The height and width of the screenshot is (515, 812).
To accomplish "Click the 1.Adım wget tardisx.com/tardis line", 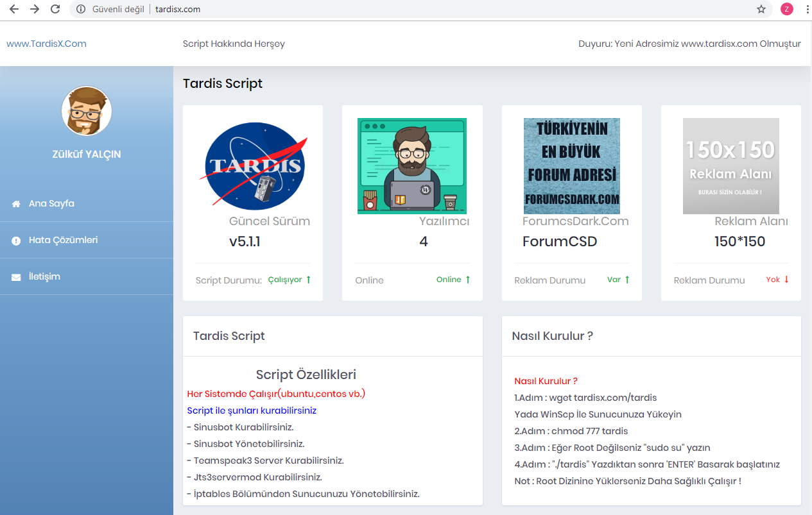I will [x=585, y=398].
